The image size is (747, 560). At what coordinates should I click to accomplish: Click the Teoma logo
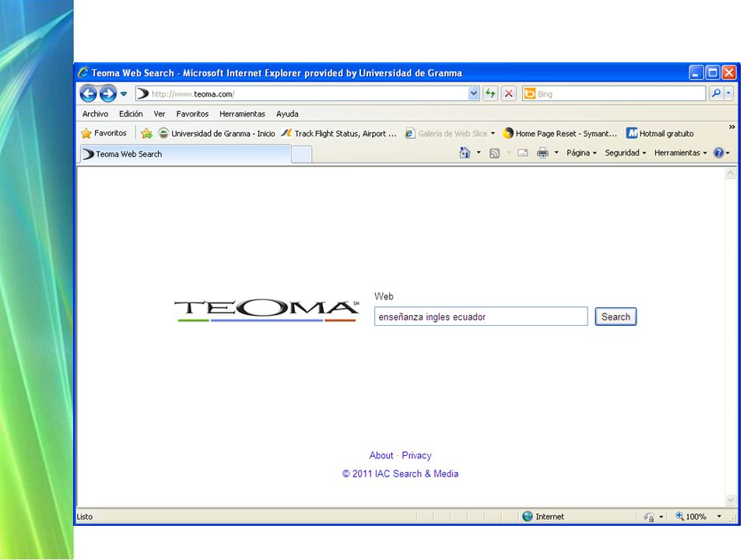pos(267,310)
